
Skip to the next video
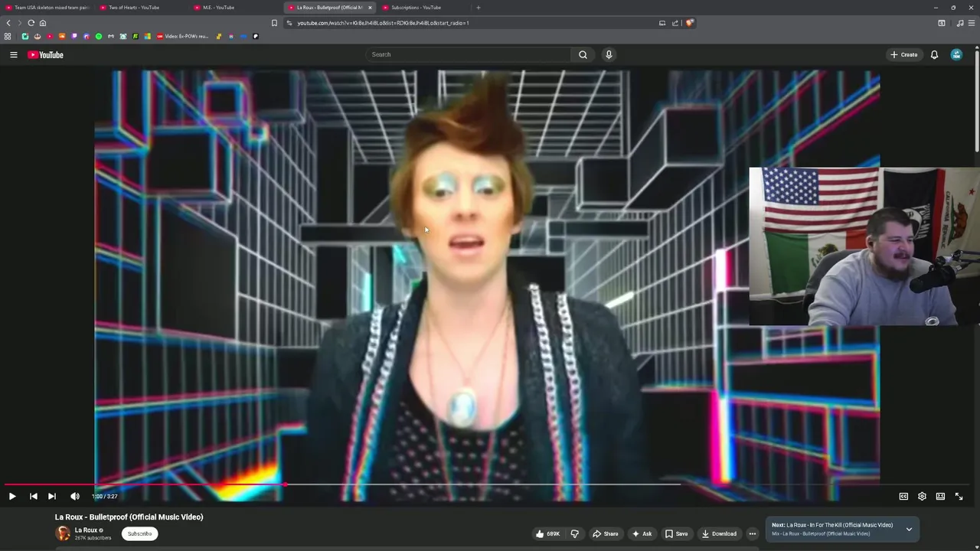52,496
